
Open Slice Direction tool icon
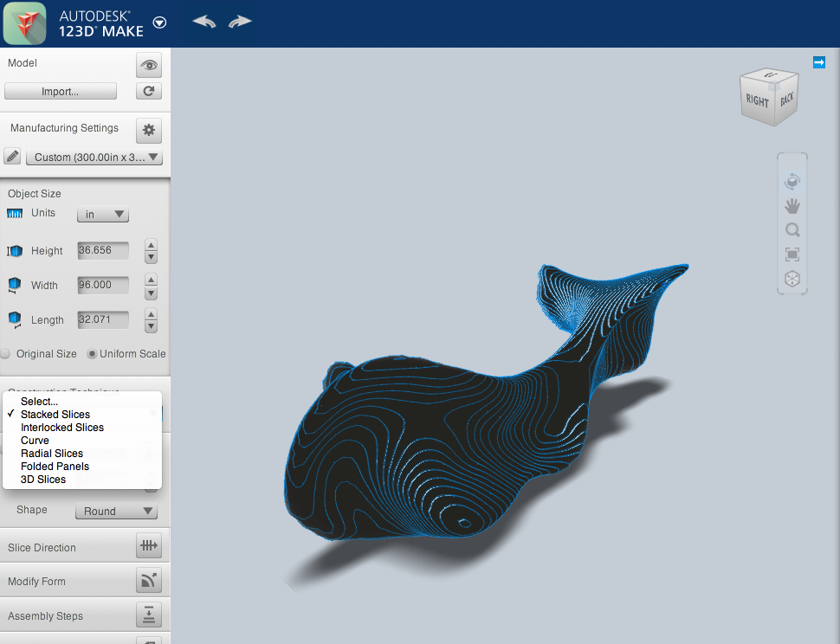(x=149, y=545)
